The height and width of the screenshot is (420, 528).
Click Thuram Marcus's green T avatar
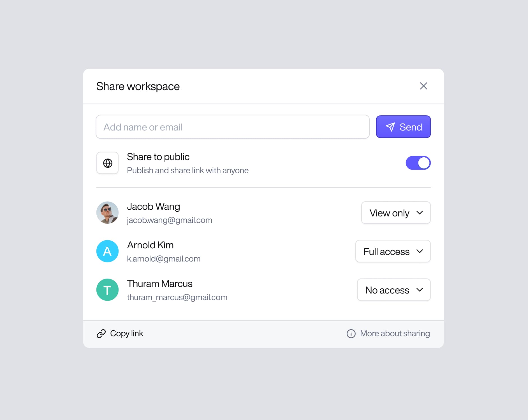(108, 290)
